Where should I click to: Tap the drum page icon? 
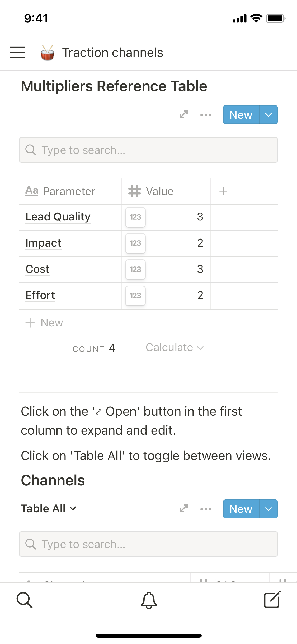coord(48,53)
